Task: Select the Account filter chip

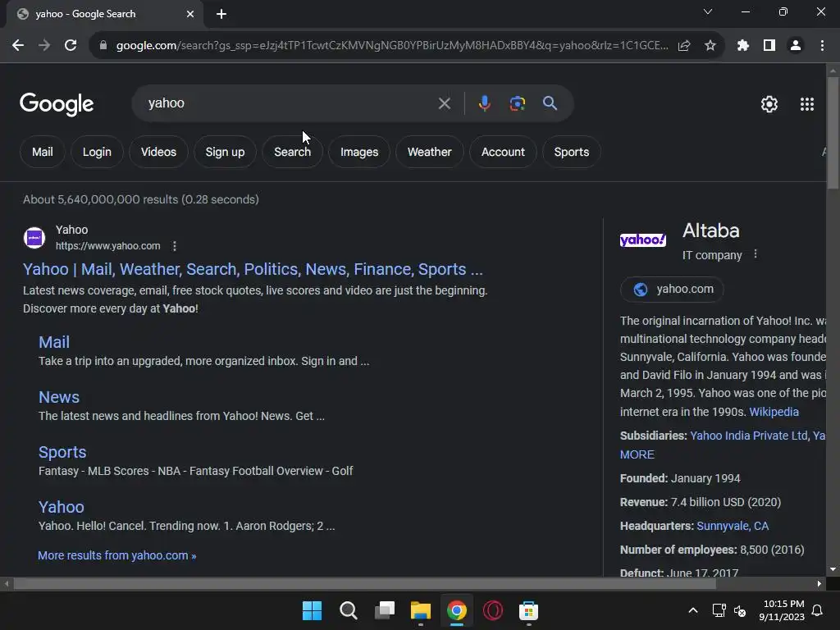Action: coord(503,152)
